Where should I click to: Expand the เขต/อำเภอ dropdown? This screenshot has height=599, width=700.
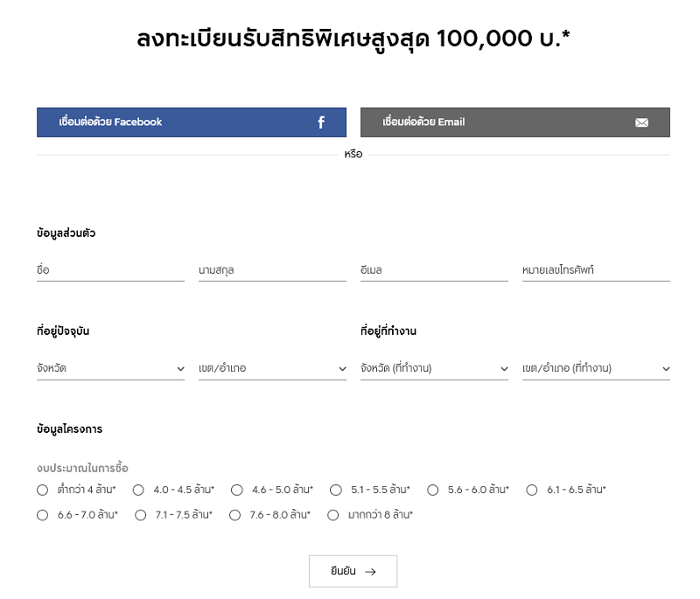[272, 368]
